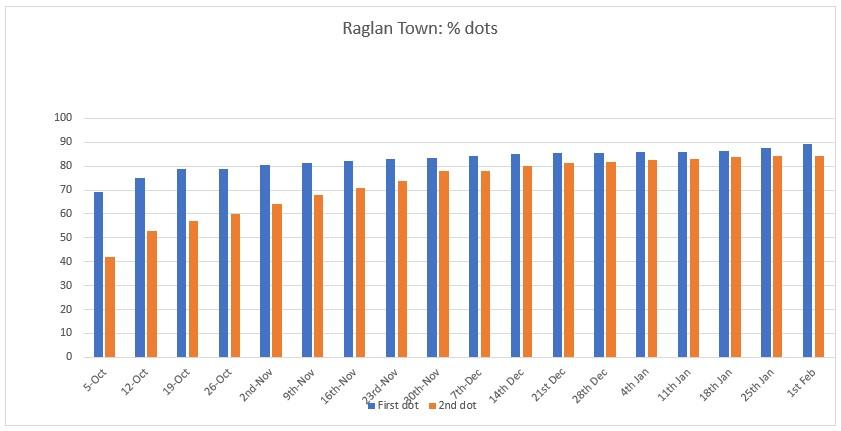This screenshot has height=431, width=841.
Task: Select the orange bar for 1st Feb
Action: [x=819, y=257]
